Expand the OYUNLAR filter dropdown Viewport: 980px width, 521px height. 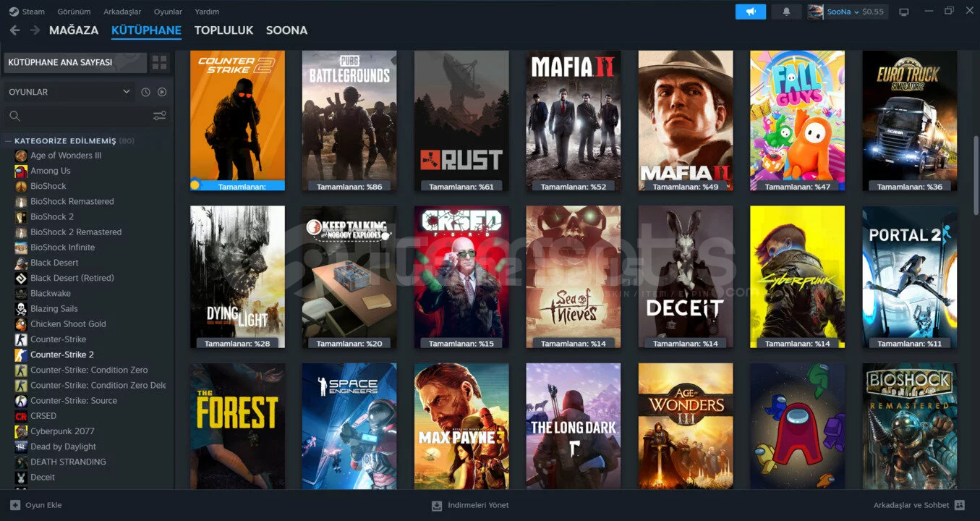click(69, 92)
